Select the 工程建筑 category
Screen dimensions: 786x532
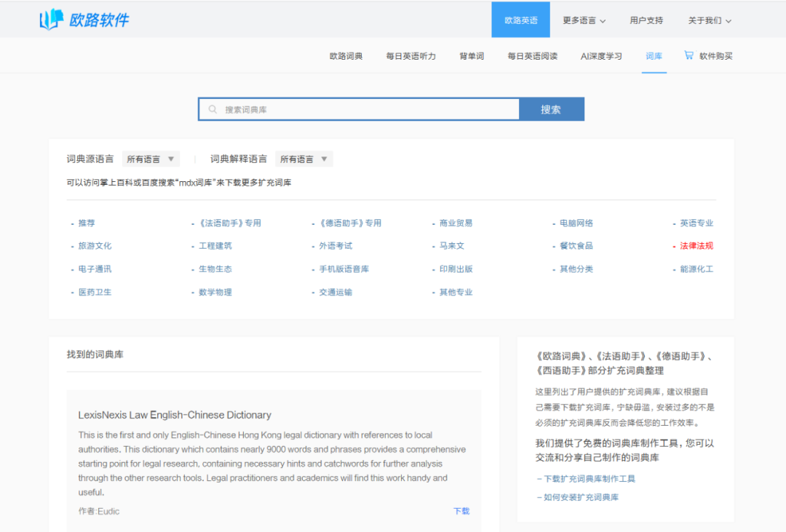pos(215,246)
